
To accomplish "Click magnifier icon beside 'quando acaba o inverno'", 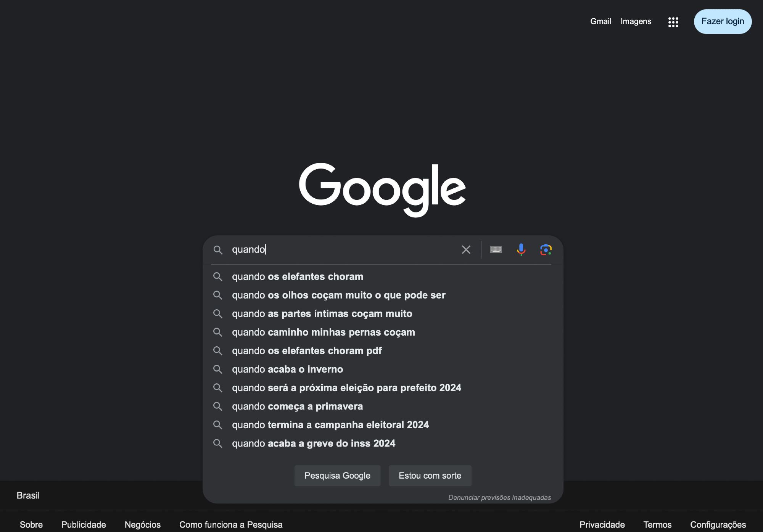I will 218,369.
